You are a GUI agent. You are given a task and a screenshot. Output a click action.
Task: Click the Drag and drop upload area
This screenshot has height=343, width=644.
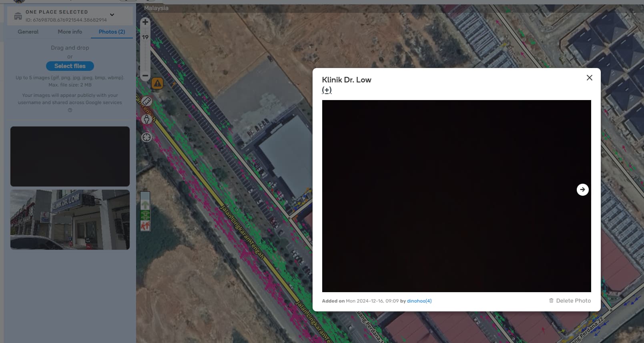click(x=70, y=48)
